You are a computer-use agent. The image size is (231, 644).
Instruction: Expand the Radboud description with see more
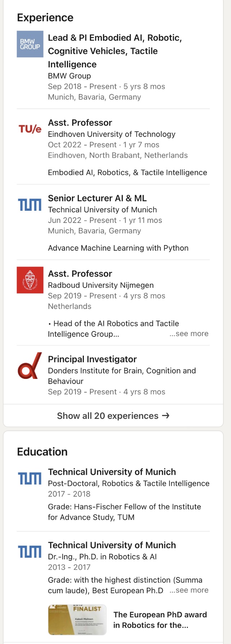click(189, 334)
